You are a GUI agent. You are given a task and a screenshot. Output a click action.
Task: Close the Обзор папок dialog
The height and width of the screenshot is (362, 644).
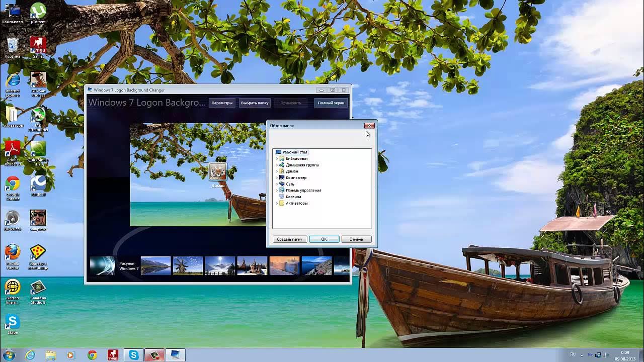369,125
